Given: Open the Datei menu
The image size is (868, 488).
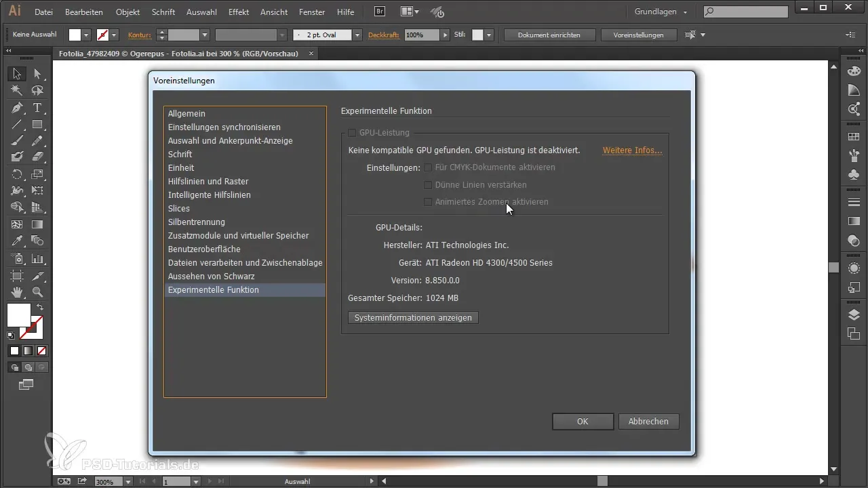Looking at the screenshot, I should coord(43,12).
